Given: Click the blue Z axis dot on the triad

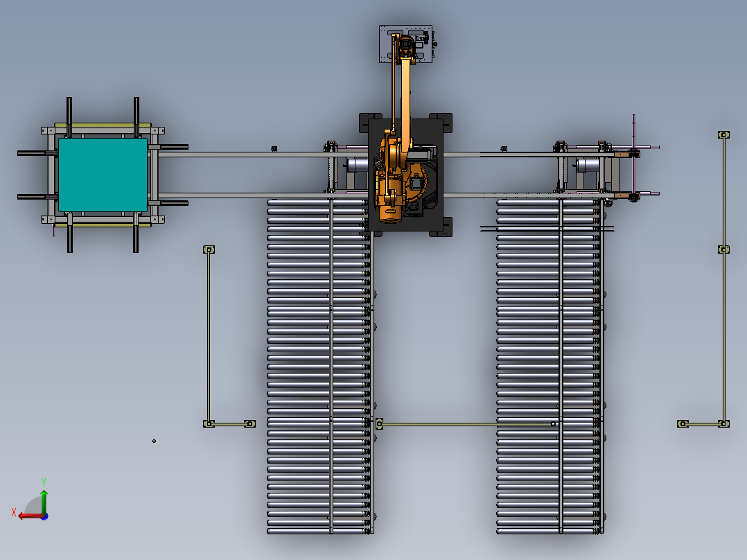Looking at the screenshot, I should point(44,516).
